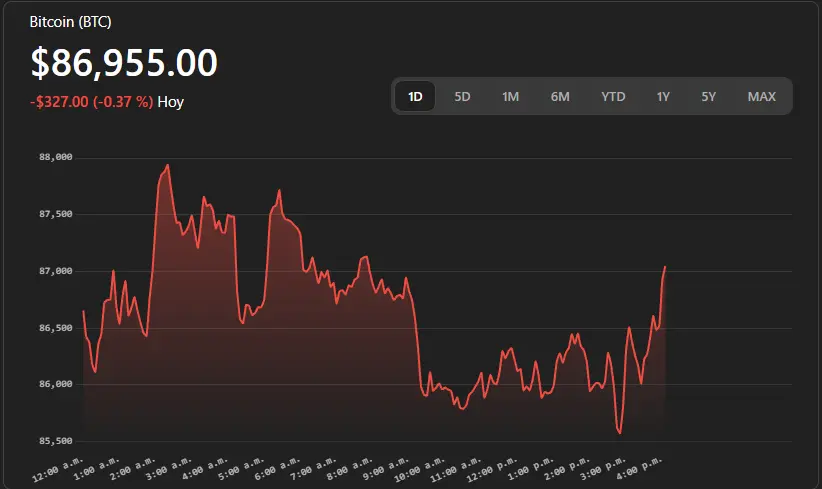Viewport: 822px width, 489px height.
Task: Click the 87,000 y-axis label
Action: [56, 271]
